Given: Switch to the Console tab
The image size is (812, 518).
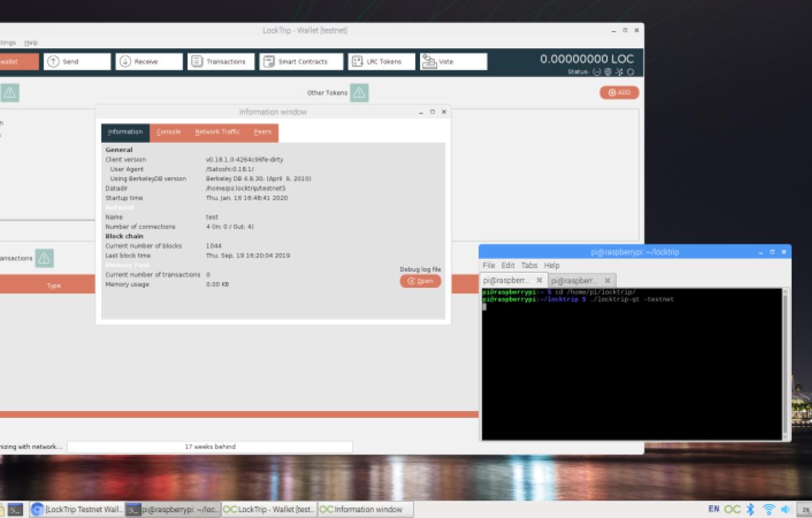Looking at the screenshot, I should (x=169, y=132).
